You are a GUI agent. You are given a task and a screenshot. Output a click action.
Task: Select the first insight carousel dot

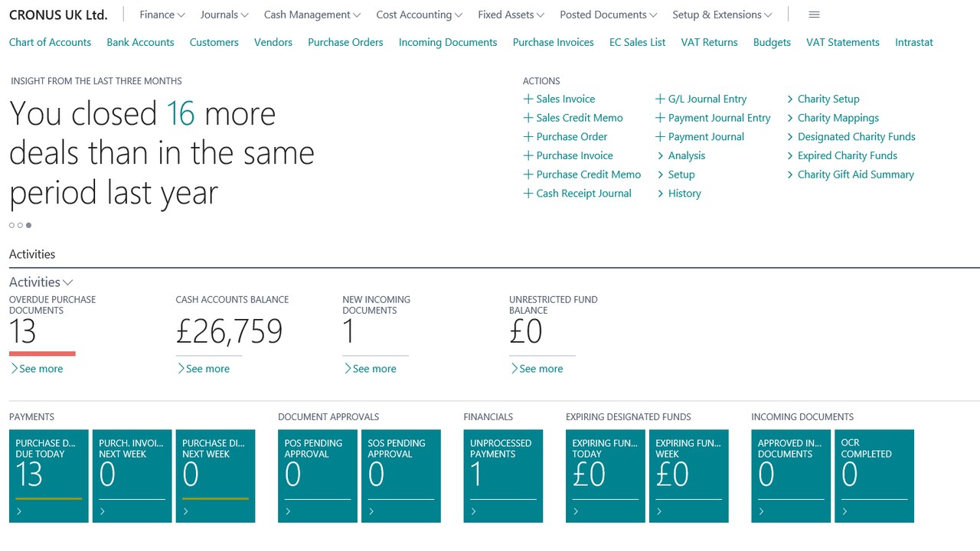pos(11,225)
